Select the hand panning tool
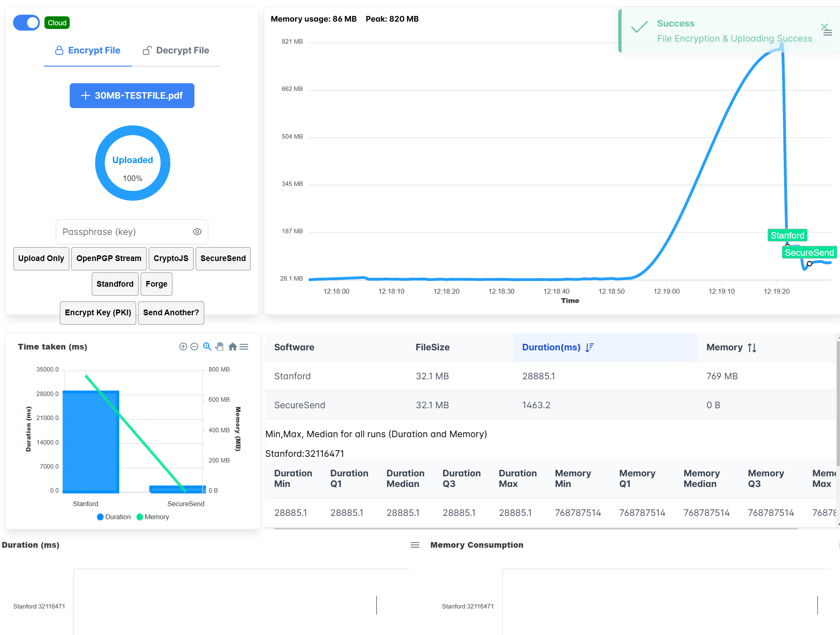 219,347
